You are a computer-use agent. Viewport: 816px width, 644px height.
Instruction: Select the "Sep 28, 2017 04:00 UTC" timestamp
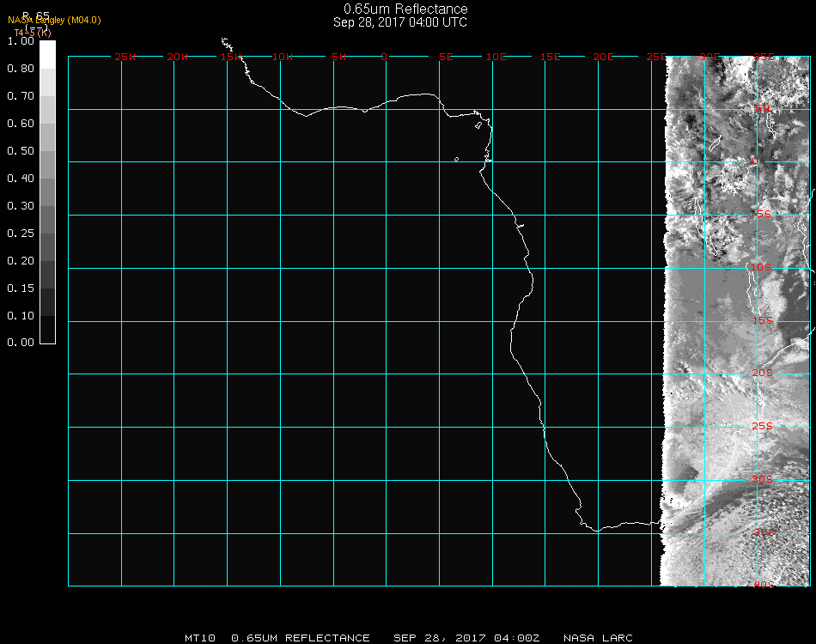400,22
